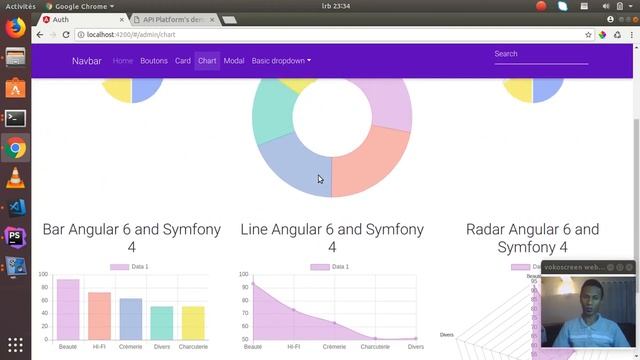Click the Divers bar in bar chart

click(162, 323)
